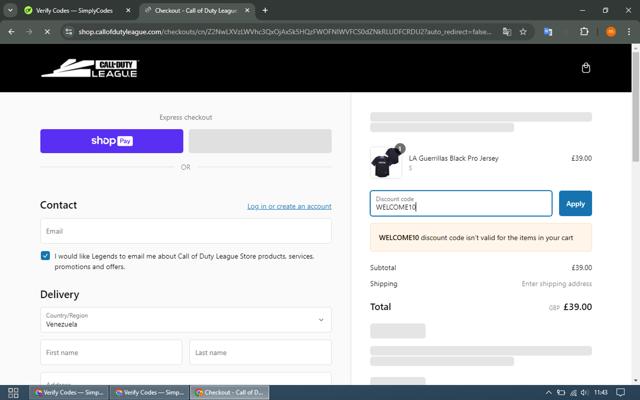Click the browser address bar URL
Image resolution: width=640 pixels, height=400 pixels.
coord(285,31)
